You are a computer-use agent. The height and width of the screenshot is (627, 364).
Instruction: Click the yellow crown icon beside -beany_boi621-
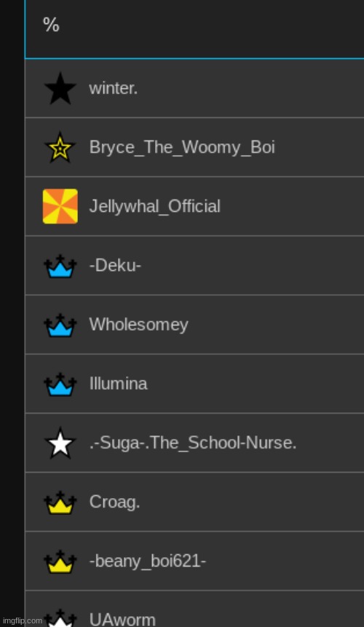[60, 561]
